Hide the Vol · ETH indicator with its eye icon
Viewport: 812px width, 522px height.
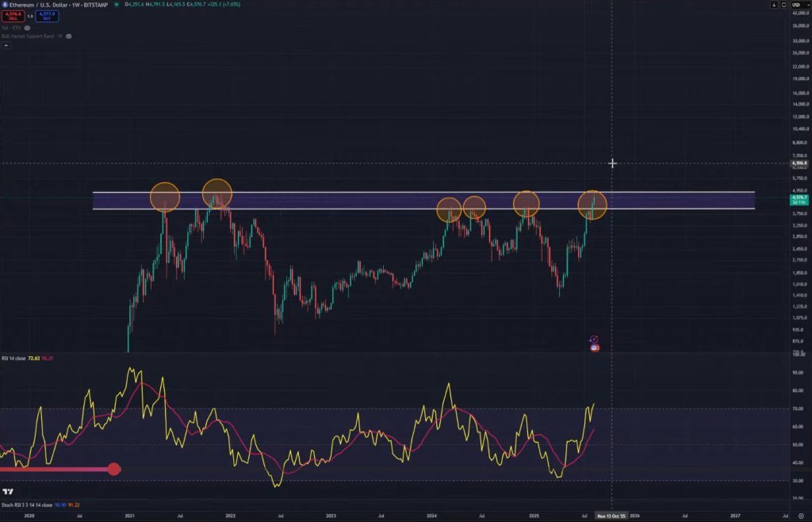click(x=27, y=28)
